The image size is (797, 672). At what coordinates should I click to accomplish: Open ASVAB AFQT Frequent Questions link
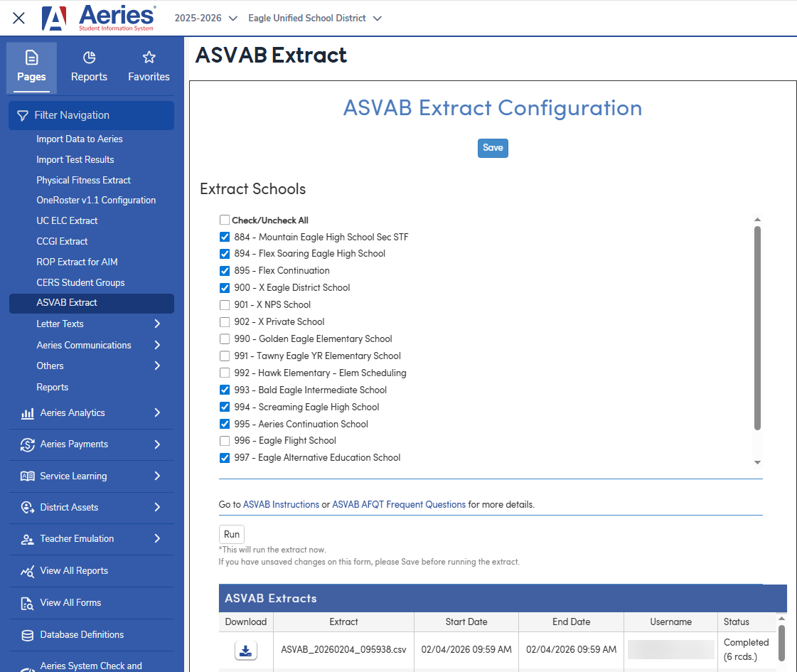tap(399, 505)
